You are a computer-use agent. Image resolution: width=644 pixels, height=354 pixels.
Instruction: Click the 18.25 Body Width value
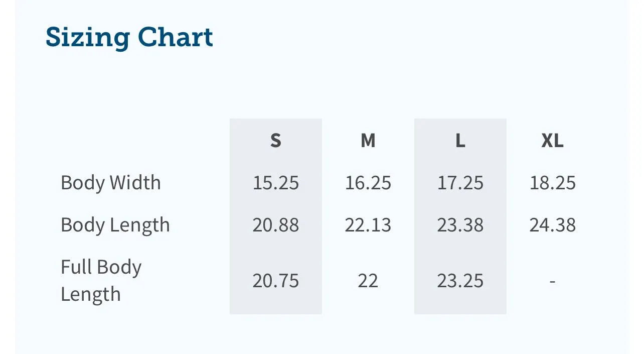pos(552,182)
